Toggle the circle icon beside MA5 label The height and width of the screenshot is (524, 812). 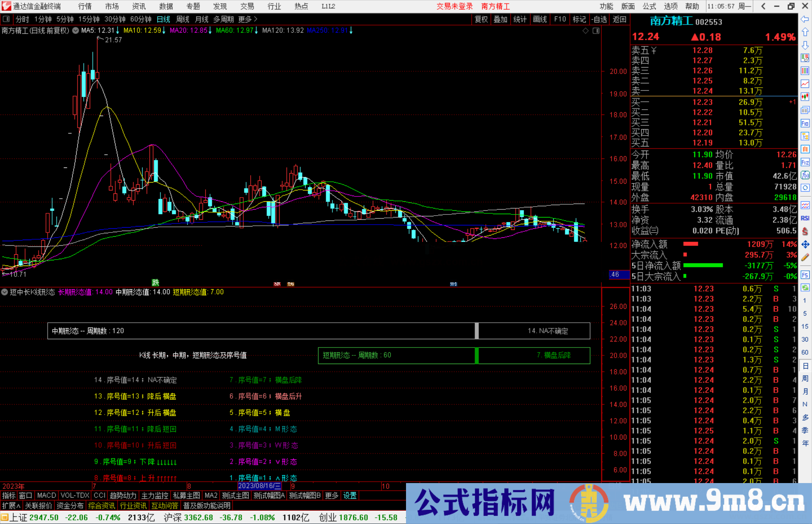point(75,31)
